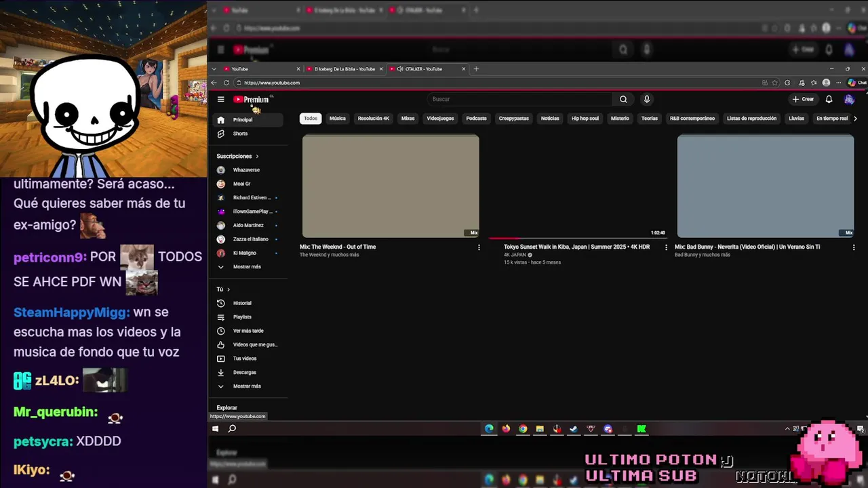Screen dimensions: 868x488
Task: Select the Creepypastas chip
Action: click(513, 118)
